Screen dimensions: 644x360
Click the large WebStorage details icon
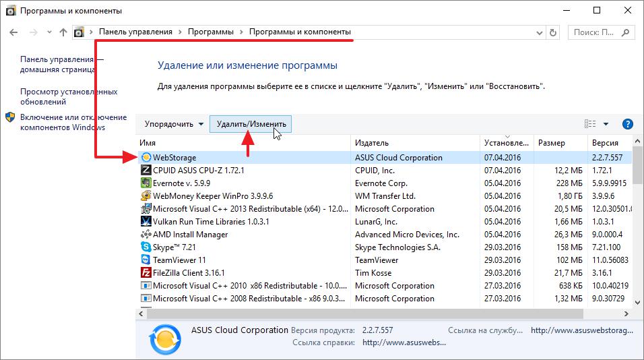coord(165,340)
